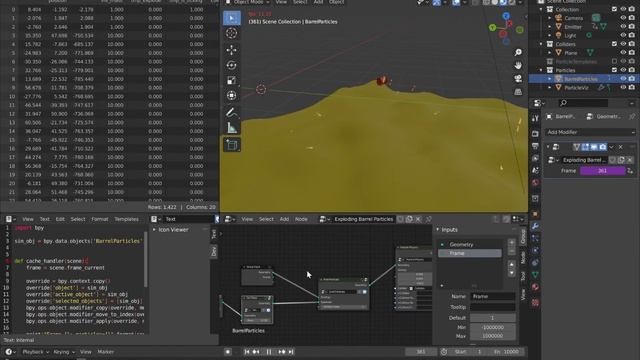Open the Templates menu in text editor
640x360 pixels.
126,219
